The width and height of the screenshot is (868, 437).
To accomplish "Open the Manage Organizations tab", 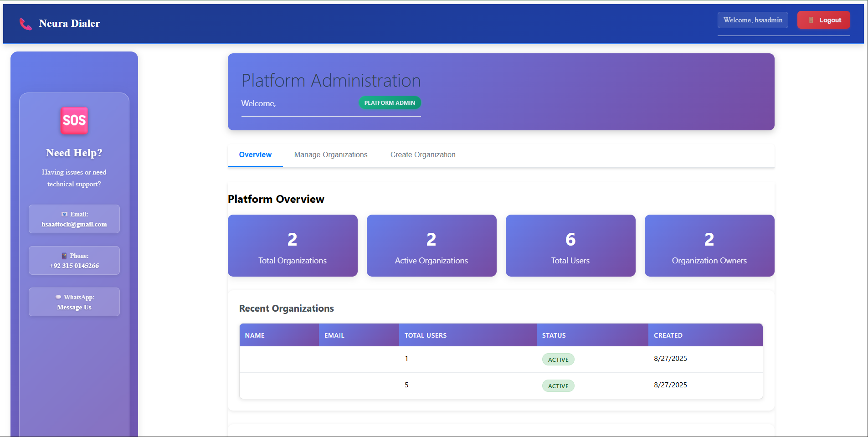I will 331,155.
